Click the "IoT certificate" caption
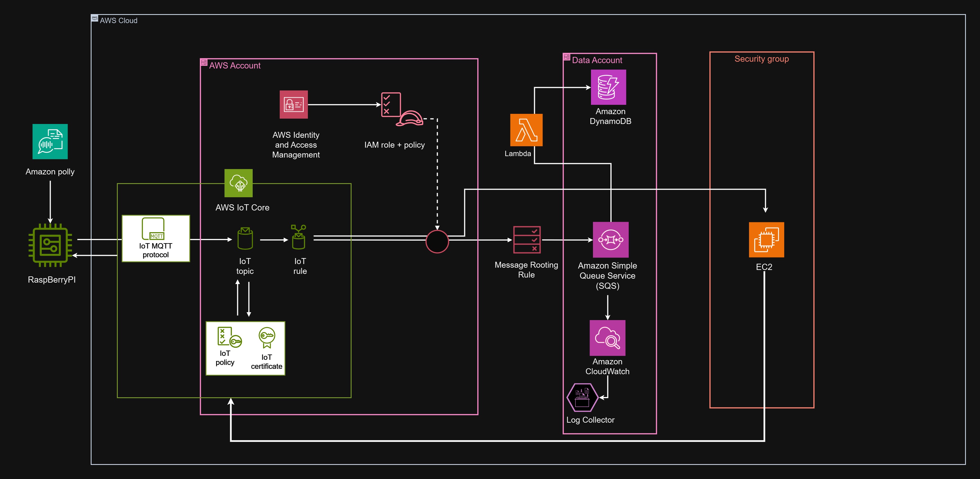 coord(267,362)
